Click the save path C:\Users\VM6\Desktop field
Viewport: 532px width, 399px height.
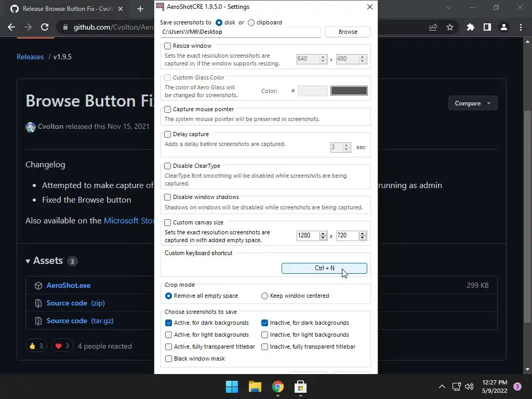(241, 32)
